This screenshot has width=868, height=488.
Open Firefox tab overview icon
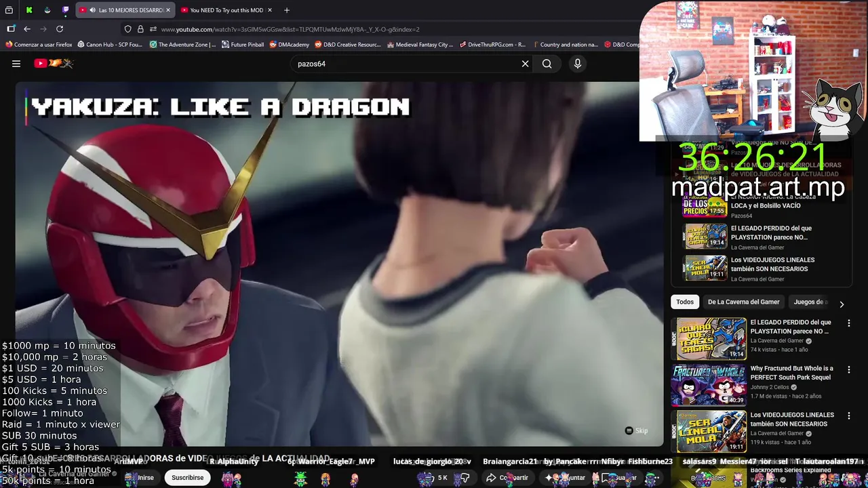pyautogui.click(x=9, y=10)
